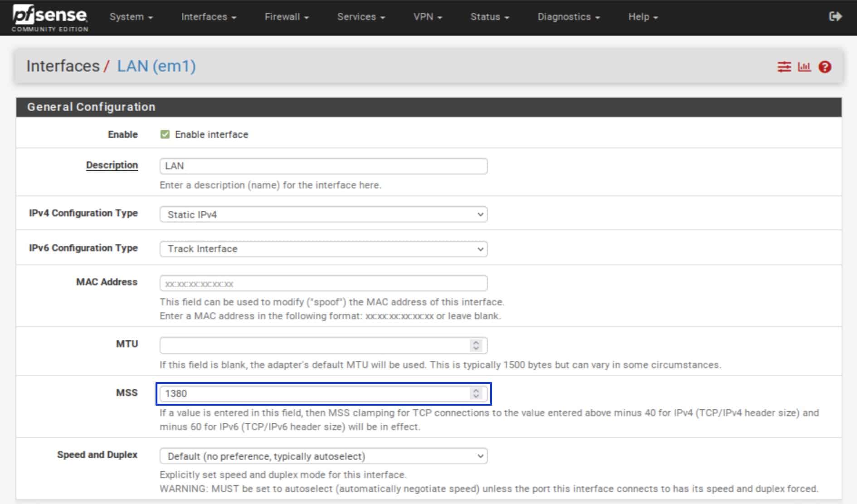This screenshot has height=504, width=857.
Task: Expand the IPv4 Configuration Type dropdown
Action: pos(323,214)
